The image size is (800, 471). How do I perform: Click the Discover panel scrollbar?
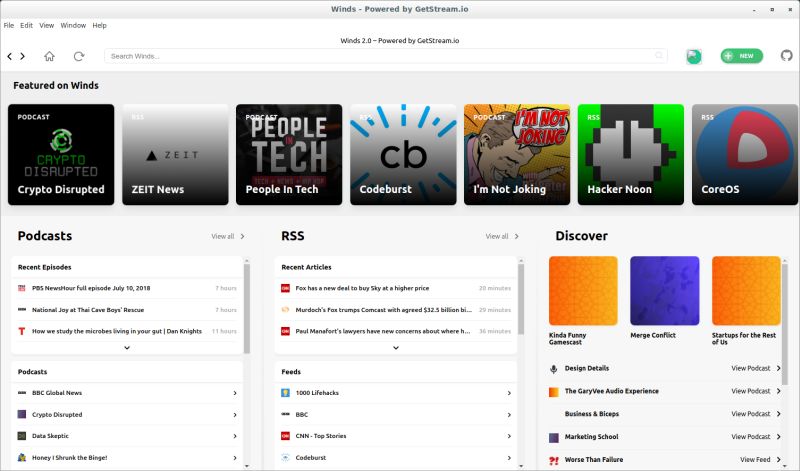coord(785,324)
